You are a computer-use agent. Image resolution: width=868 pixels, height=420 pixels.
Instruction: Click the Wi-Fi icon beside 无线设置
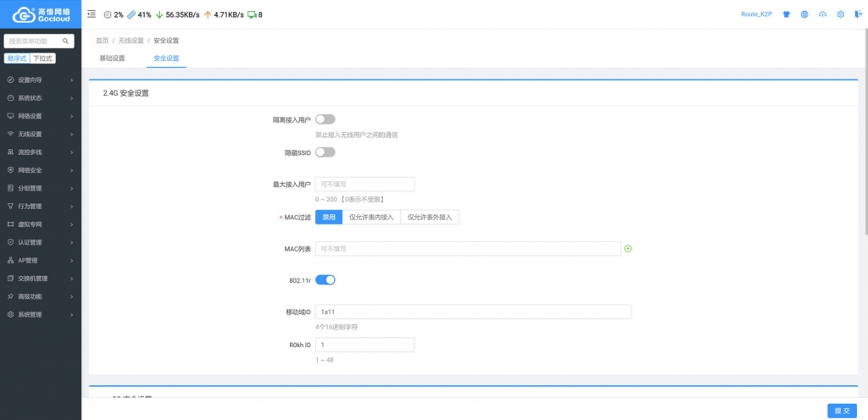pyautogui.click(x=10, y=134)
